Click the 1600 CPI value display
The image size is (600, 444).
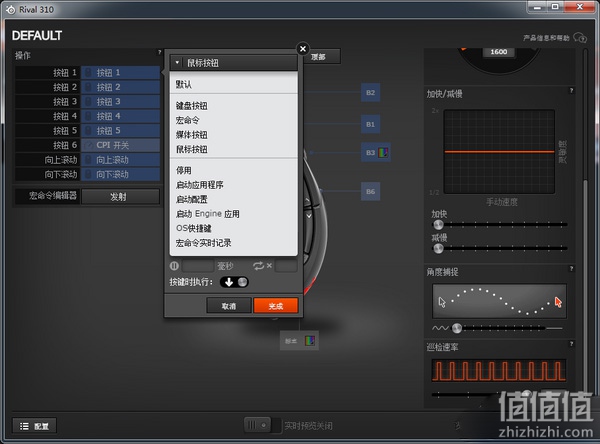pos(499,52)
